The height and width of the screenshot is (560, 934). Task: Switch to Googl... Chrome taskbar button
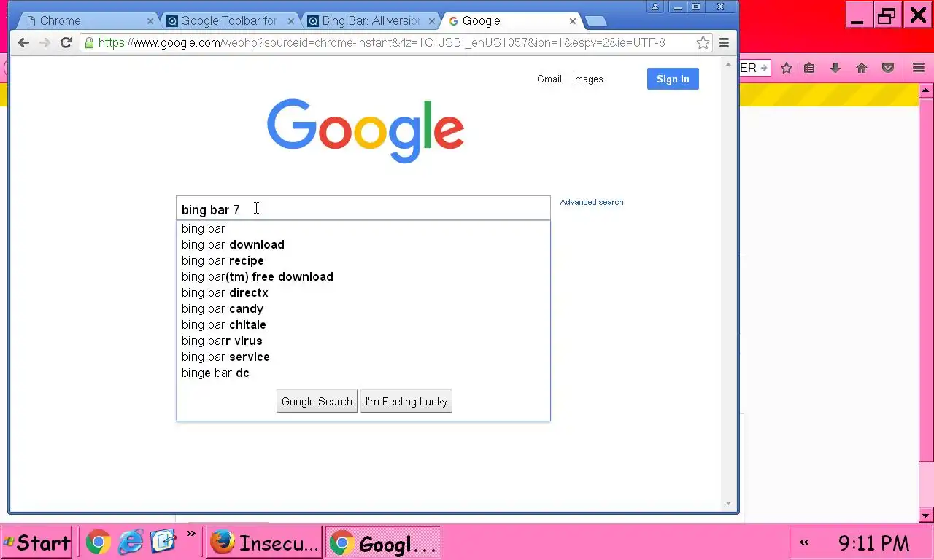point(383,542)
